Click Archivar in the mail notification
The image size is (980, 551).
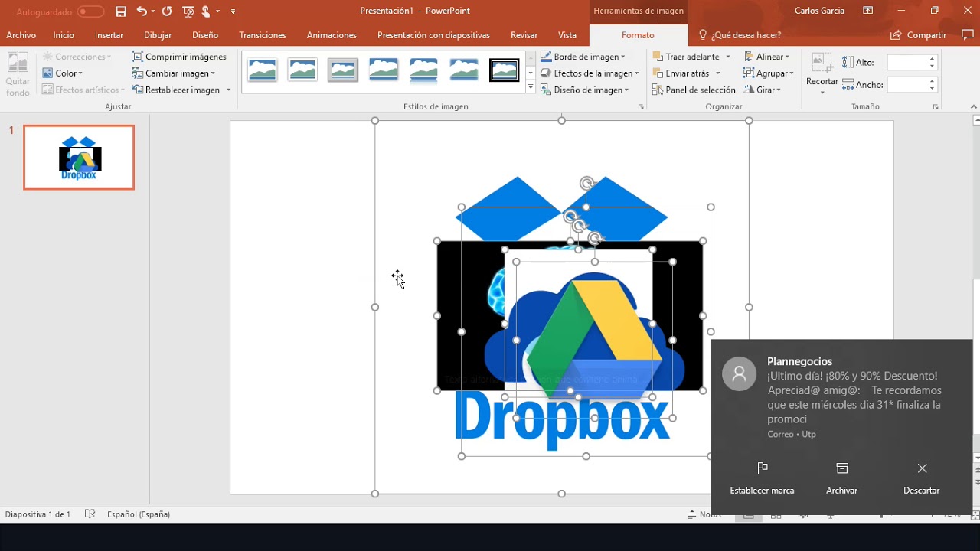click(841, 478)
